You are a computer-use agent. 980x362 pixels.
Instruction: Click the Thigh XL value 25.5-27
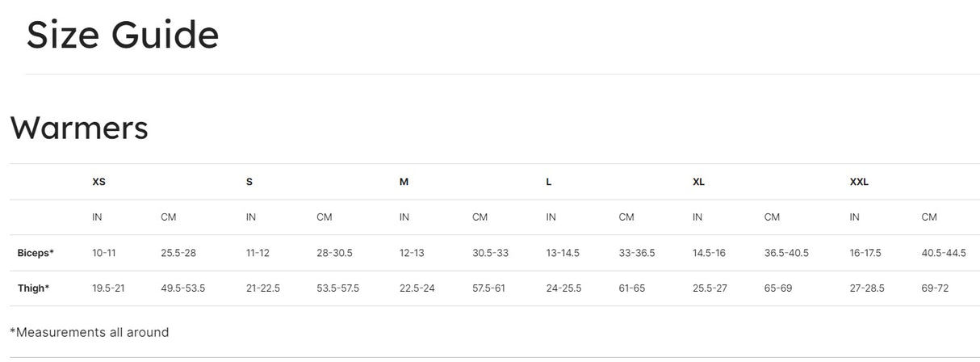pos(710,288)
